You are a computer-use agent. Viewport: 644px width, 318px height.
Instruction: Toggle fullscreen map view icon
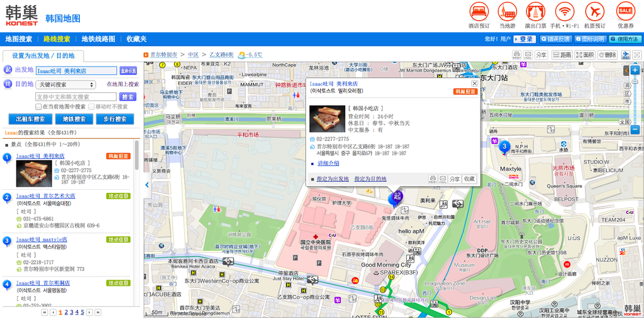[636, 55]
